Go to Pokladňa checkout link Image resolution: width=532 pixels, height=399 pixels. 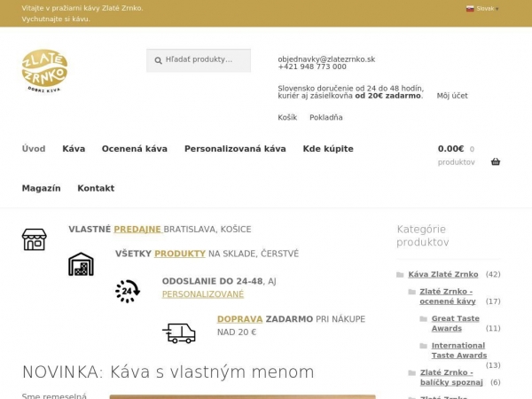point(326,117)
